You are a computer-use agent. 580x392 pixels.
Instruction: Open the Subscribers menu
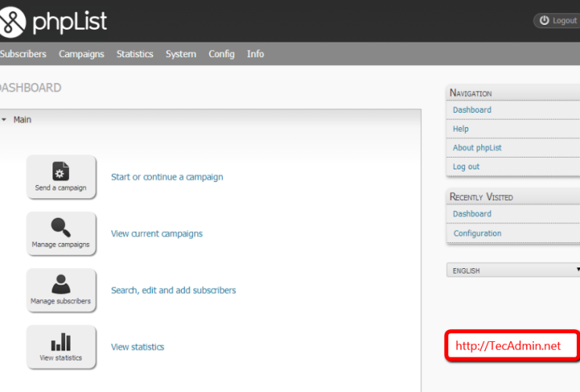click(x=24, y=54)
